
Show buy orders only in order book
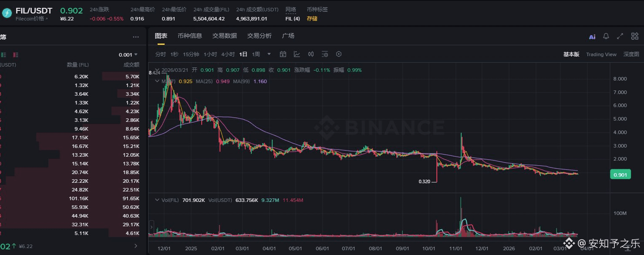click(4, 55)
